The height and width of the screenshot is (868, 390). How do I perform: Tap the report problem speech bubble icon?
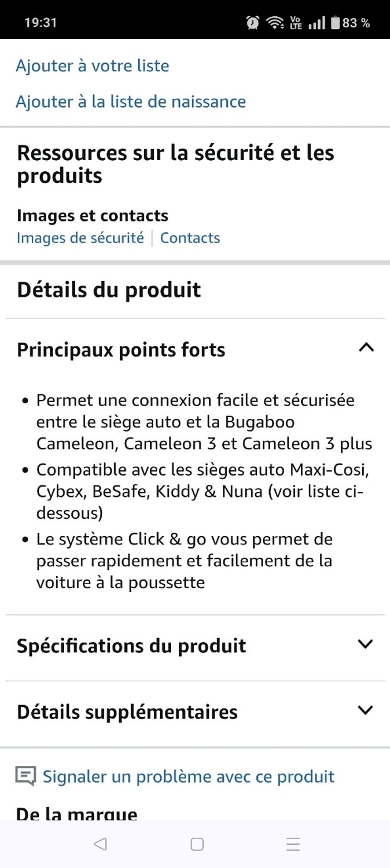(26, 776)
